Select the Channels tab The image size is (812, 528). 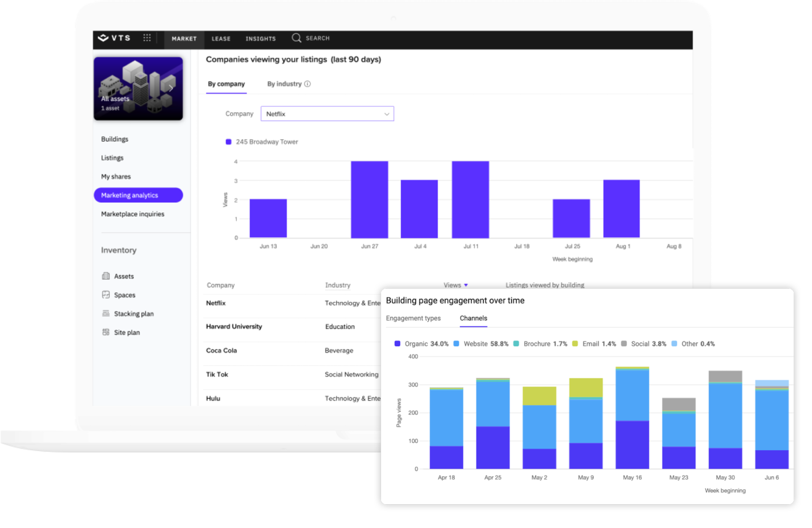(473, 318)
